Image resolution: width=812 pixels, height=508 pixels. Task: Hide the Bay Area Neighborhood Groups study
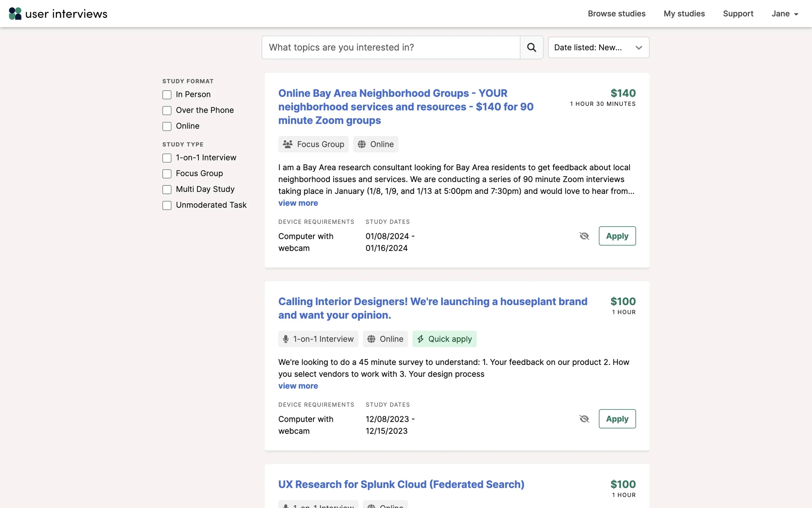click(584, 236)
